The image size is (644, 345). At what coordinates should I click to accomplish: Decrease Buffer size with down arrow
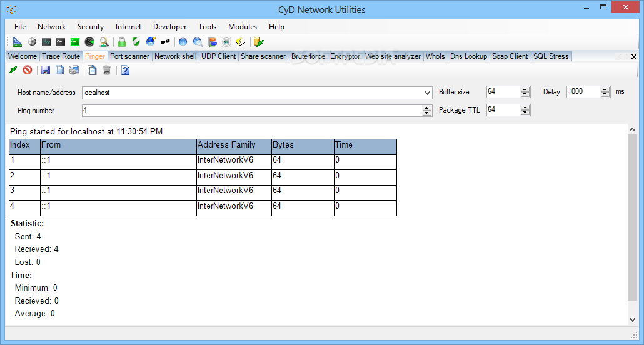click(x=525, y=94)
